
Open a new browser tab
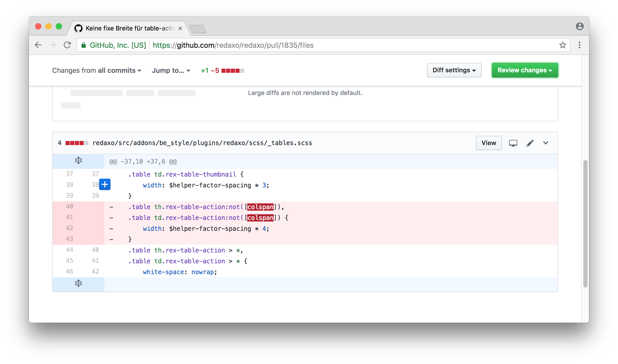tap(198, 29)
